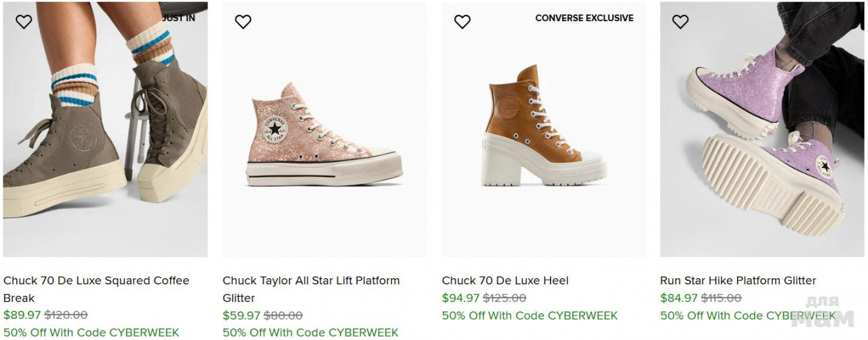Open the olive Squared Coffee Break shoe photo

[x=105, y=136]
